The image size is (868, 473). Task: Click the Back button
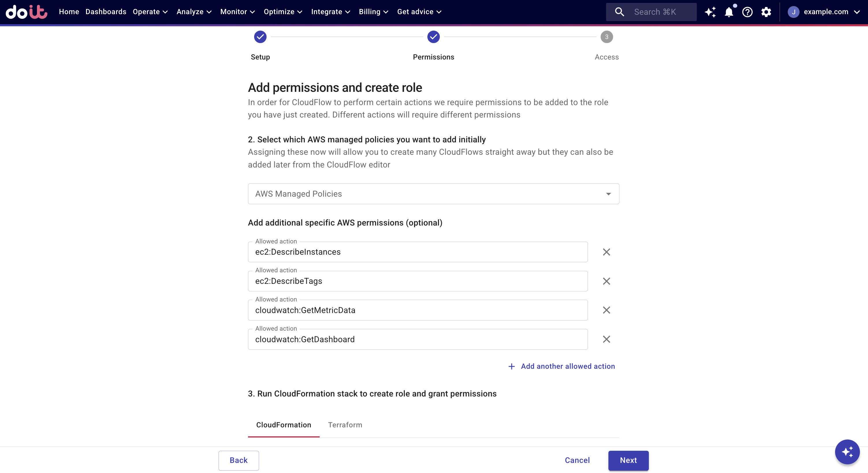pyautogui.click(x=239, y=460)
